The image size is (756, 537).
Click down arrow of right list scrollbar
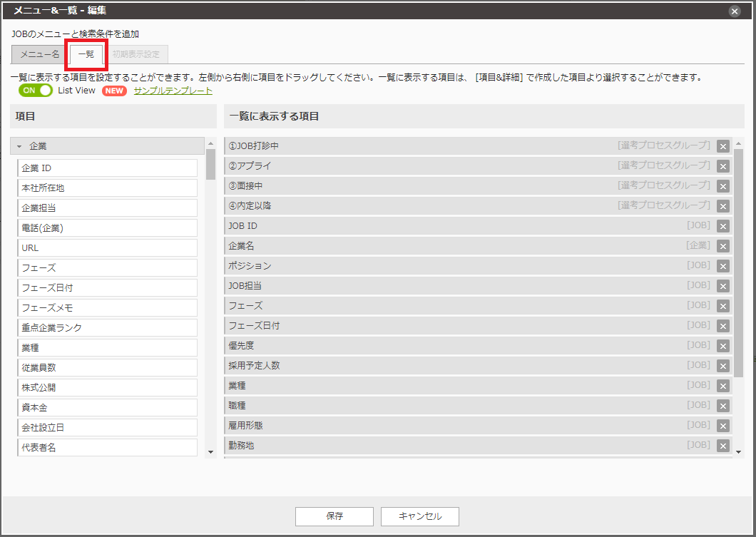(x=739, y=452)
